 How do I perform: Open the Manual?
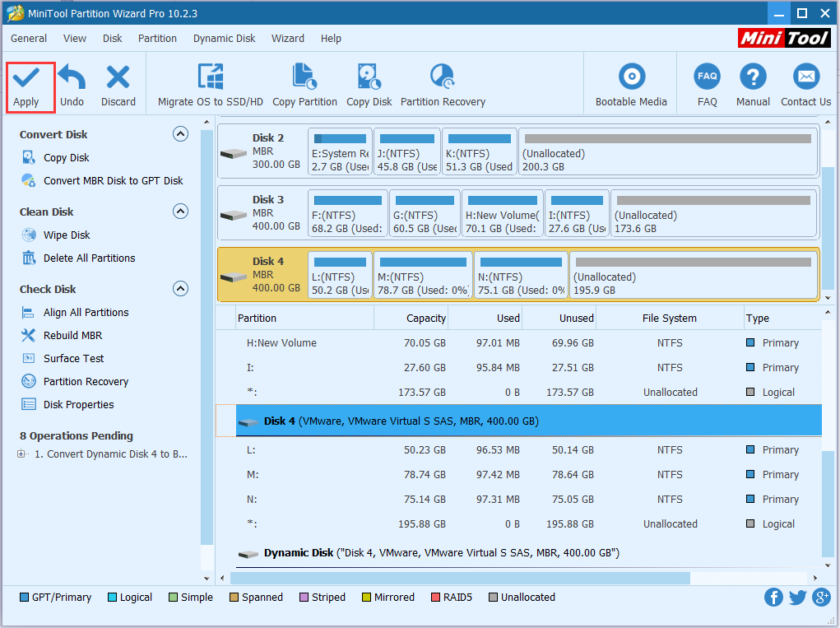click(753, 87)
